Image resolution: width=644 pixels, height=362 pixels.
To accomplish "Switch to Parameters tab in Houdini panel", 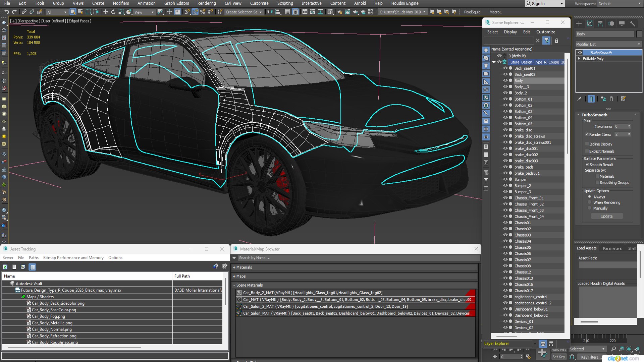I will (x=612, y=248).
